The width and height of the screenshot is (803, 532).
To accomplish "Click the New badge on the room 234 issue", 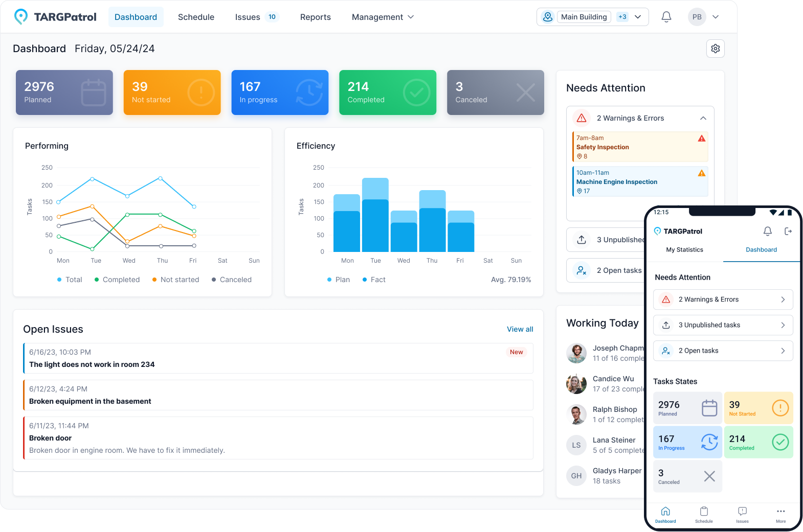I will click(x=517, y=352).
